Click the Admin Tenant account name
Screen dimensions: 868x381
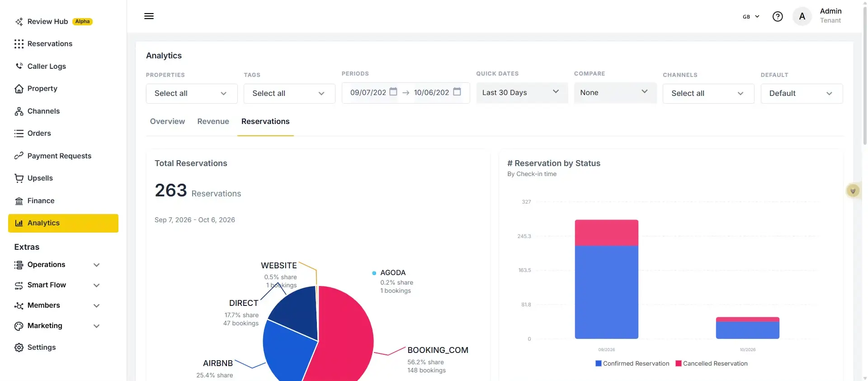pyautogui.click(x=830, y=16)
